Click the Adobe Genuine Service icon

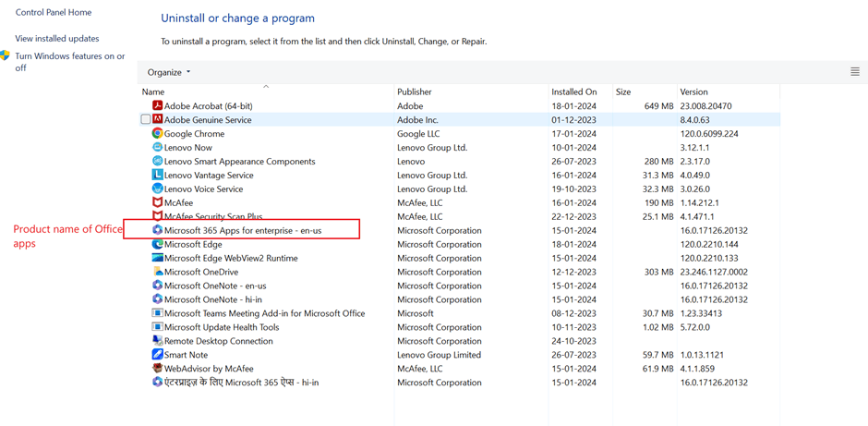click(x=157, y=119)
